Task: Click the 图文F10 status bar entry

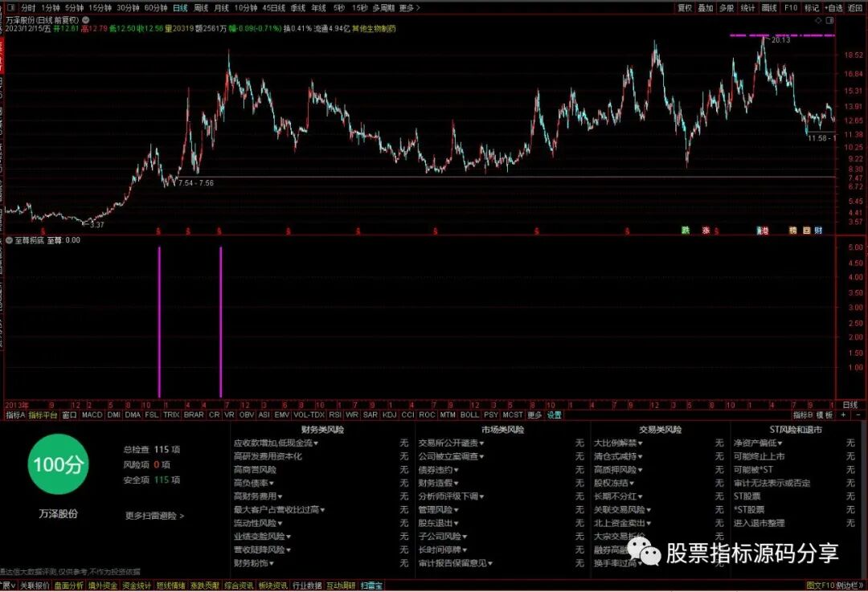Action: tap(820, 586)
